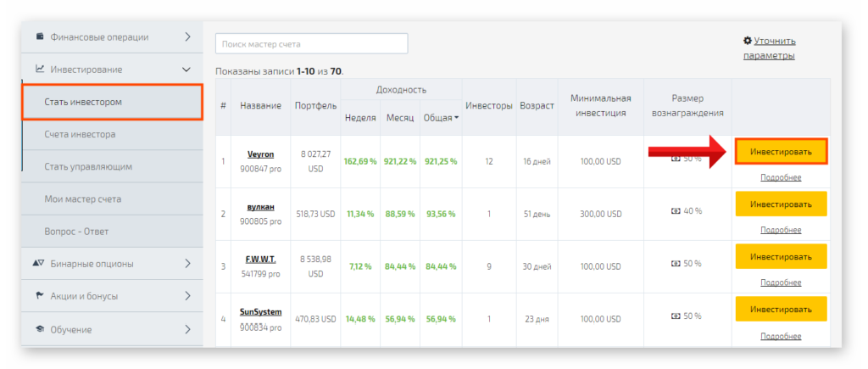Click the reward money icon in вулкан row
Viewport: 868px width, 369px height.
point(676,211)
